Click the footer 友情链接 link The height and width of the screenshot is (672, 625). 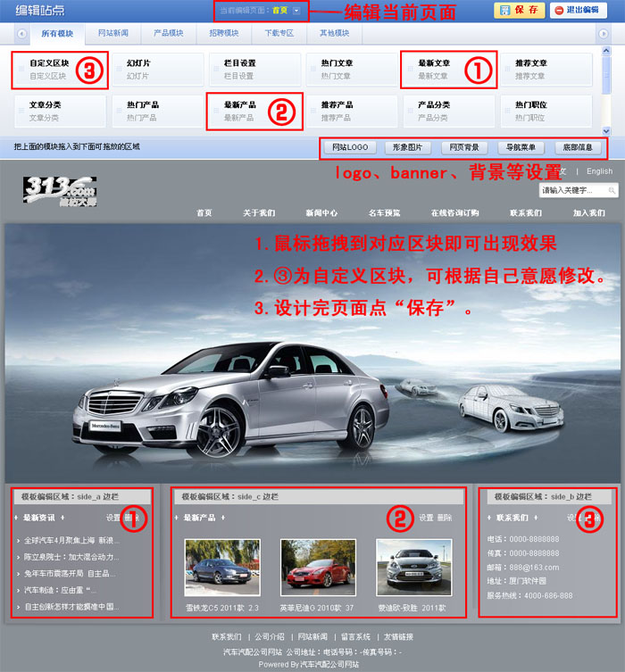(x=398, y=637)
